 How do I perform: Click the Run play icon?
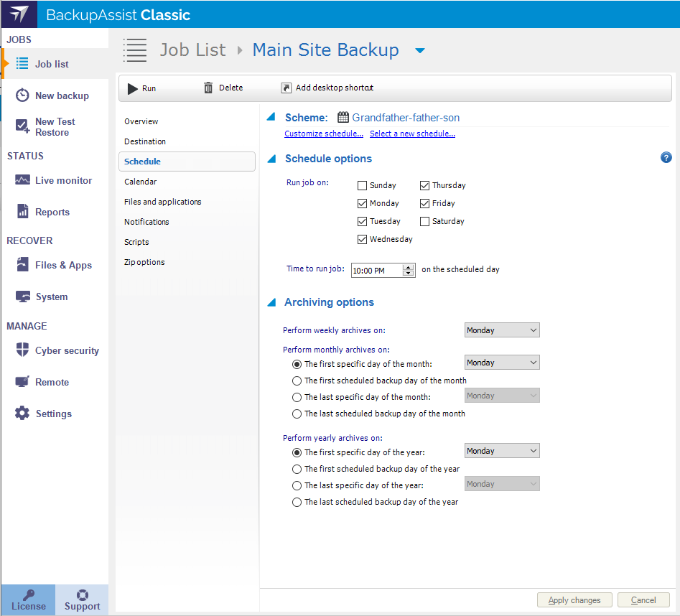(x=133, y=88)
